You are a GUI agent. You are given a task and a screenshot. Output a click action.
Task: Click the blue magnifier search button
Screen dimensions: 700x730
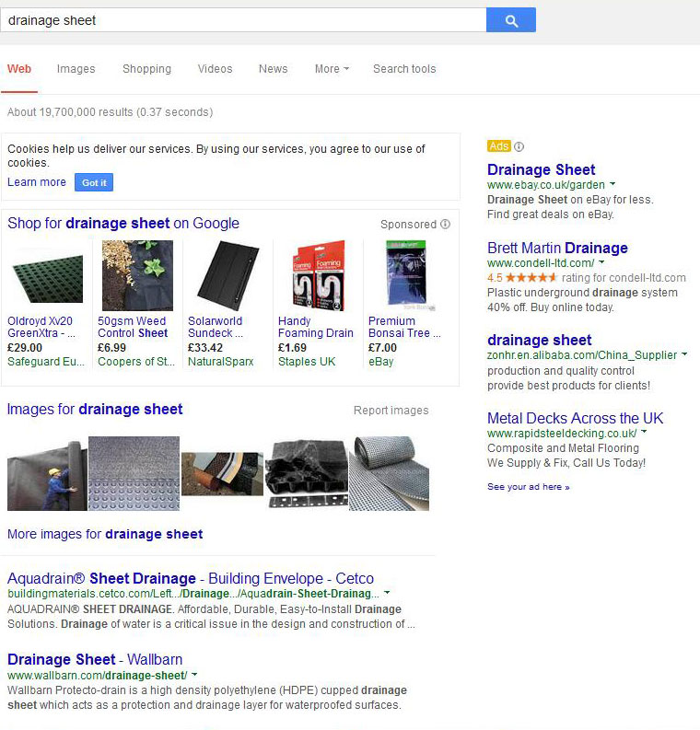click(511, 20)
